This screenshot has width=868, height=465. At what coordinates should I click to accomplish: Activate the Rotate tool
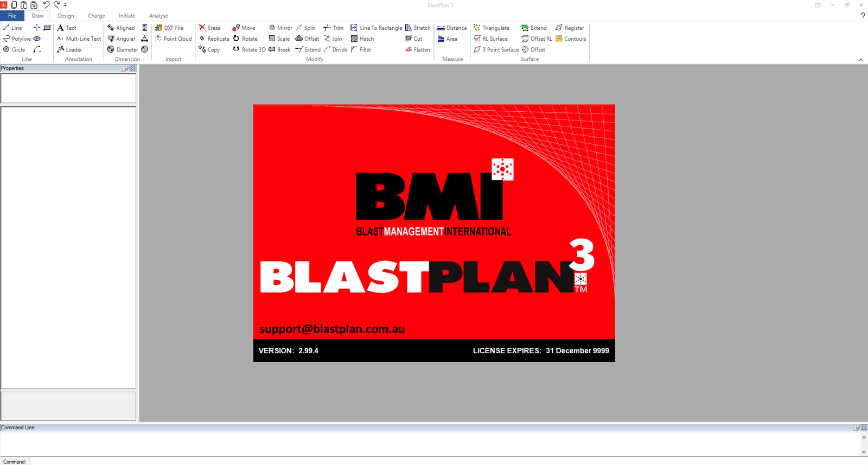point(245,39)
